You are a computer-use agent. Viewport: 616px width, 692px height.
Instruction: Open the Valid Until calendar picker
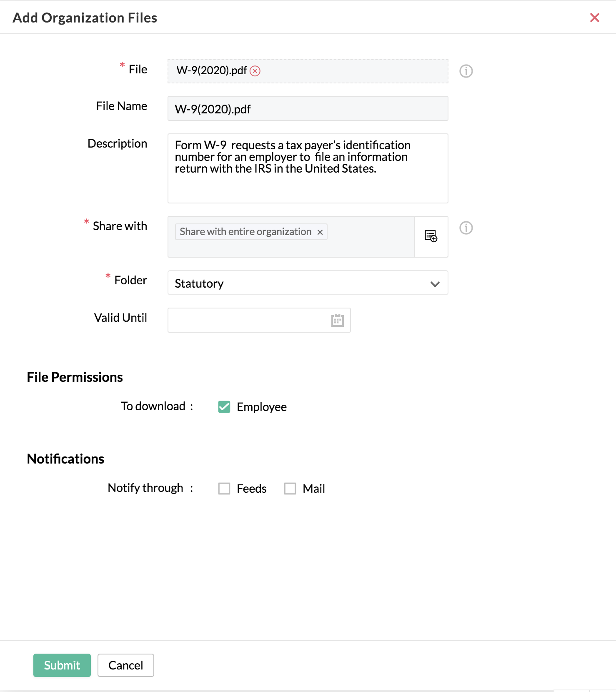click(x=337, y=320)
